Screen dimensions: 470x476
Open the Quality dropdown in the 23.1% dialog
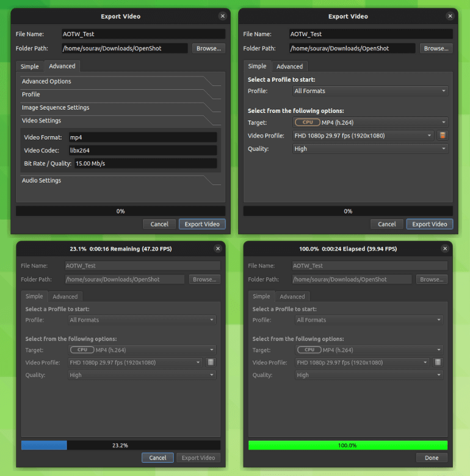142,375
